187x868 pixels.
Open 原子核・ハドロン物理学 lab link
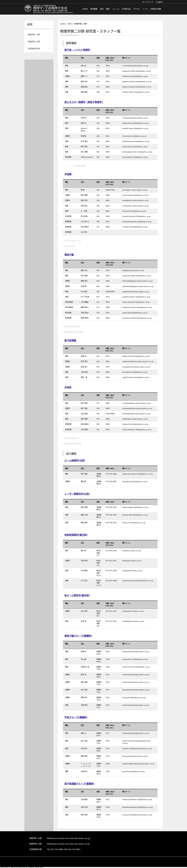pyautogui.click(x=77, y=50)
